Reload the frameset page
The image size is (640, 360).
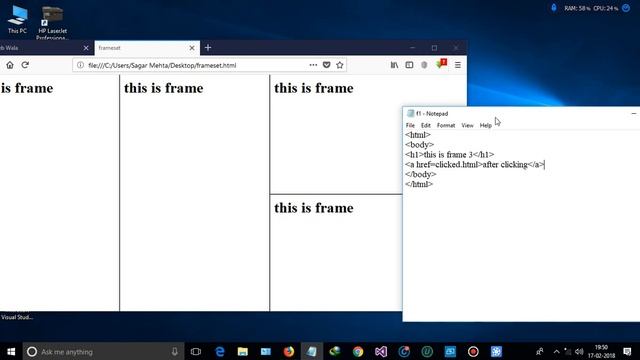click(x=25, y=65)
